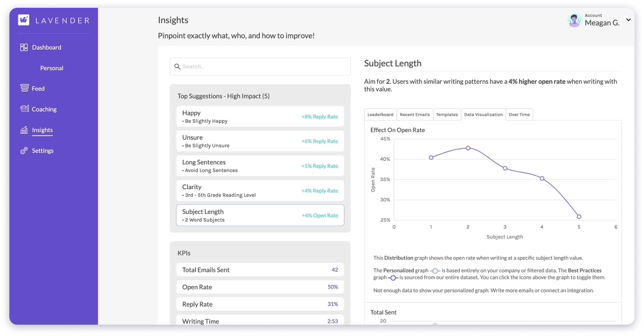Toggle the Personalized graph legend icon

point(435,271)
